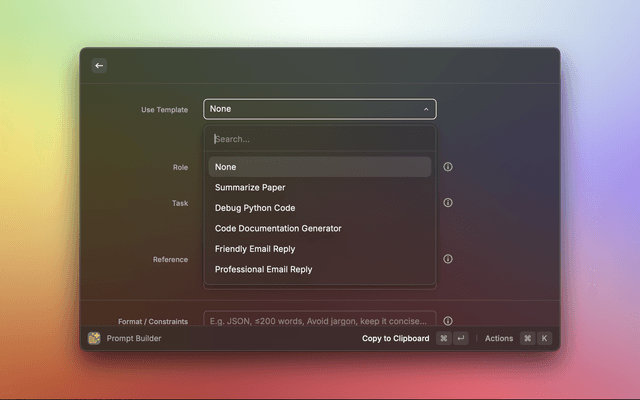Image resolution: width=640 pixels, height=400 pixels.
Task: Click the K shortcut key beside Actions
Action: 545,338
